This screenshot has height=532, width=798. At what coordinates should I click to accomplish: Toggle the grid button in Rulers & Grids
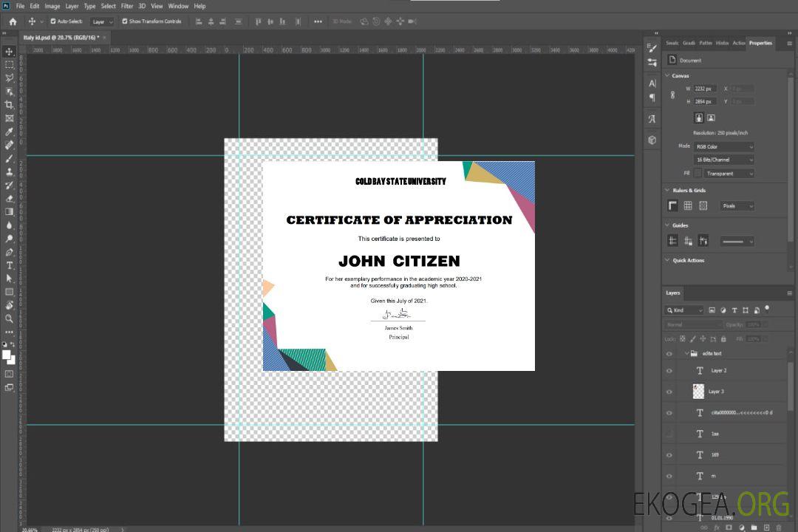point(688,205)
